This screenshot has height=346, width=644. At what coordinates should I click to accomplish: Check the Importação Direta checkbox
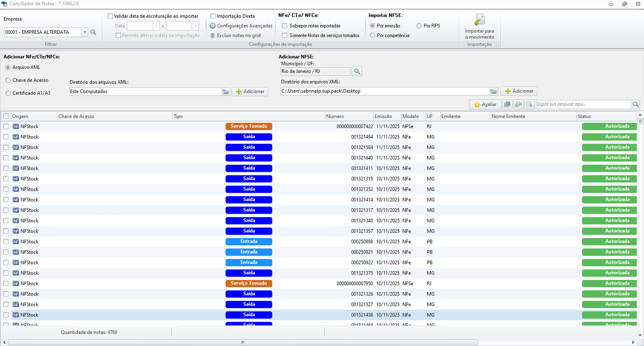[x=213, y=16]
